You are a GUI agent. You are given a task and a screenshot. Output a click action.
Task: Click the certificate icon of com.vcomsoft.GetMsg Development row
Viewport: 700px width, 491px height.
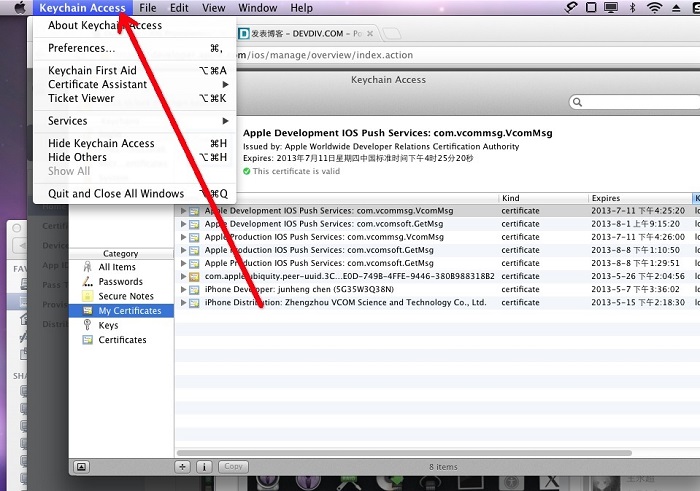click(194, 224)
